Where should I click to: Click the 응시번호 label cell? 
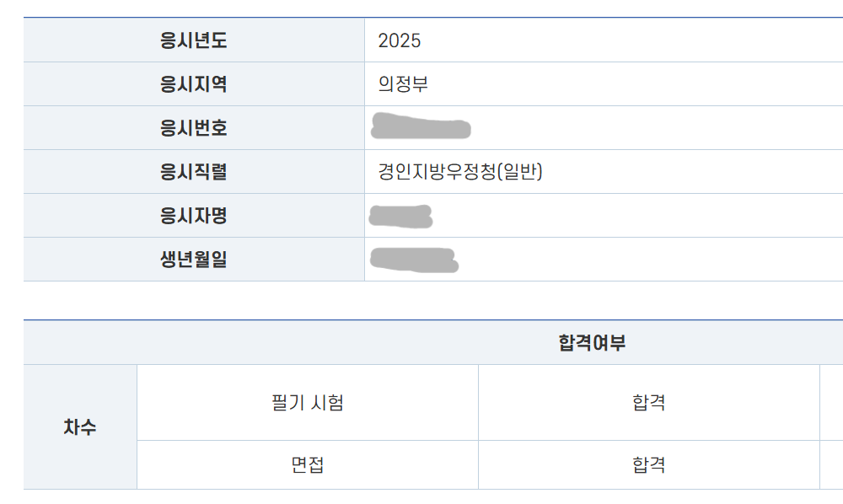[194, 128]
